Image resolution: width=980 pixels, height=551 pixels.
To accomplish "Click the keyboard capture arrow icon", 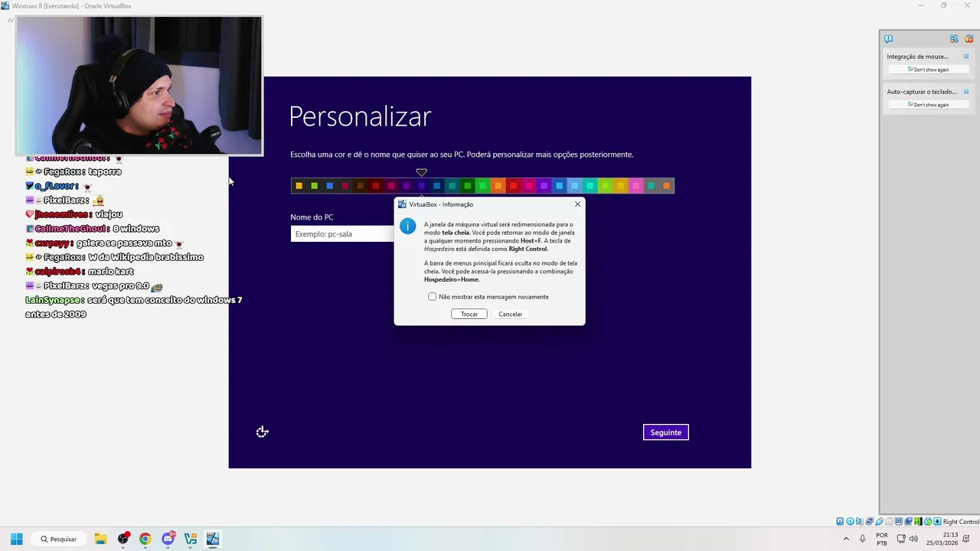I will point(937,521).
